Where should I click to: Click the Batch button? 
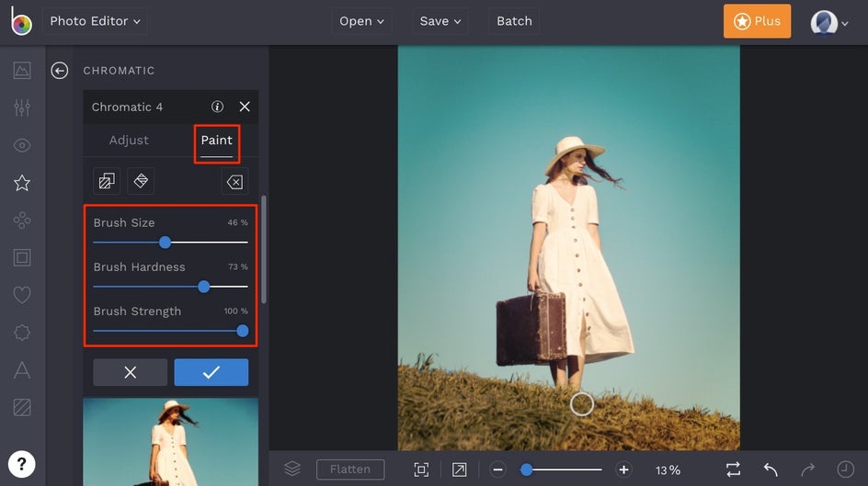[x=514, y=21]
